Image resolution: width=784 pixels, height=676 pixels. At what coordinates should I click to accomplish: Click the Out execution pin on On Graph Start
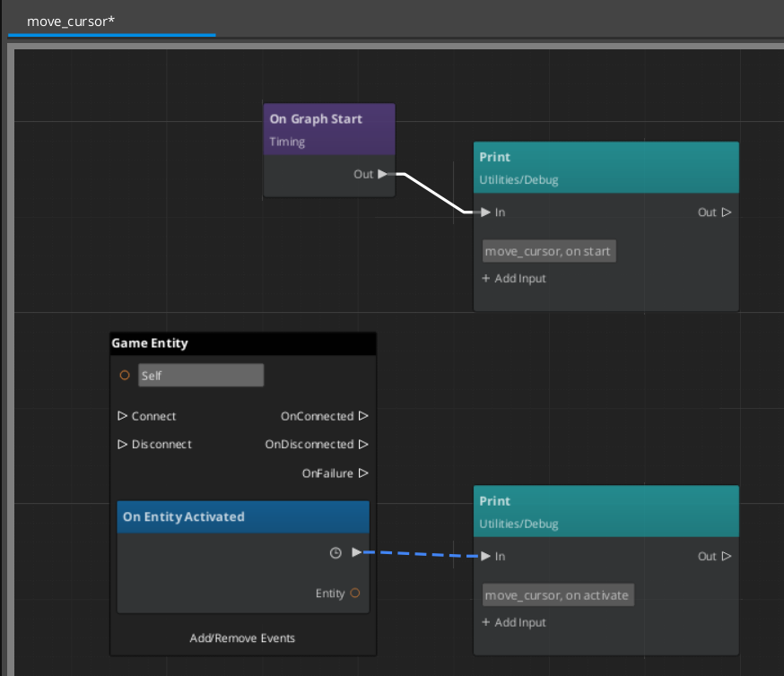coord(383,175)
